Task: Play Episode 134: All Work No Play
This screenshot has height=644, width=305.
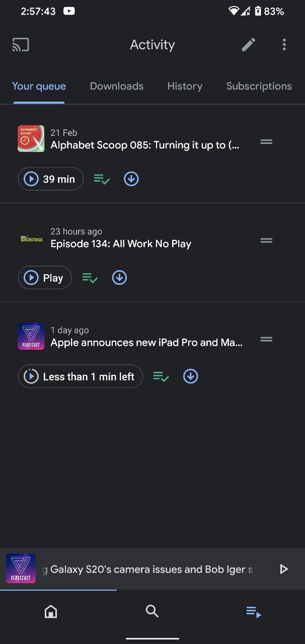Action: 44,277
